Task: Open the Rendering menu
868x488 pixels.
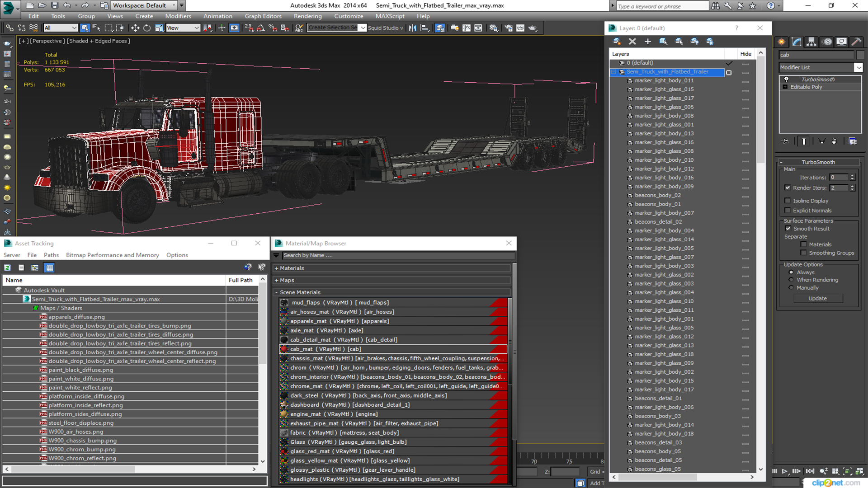Action: point(307,16)
